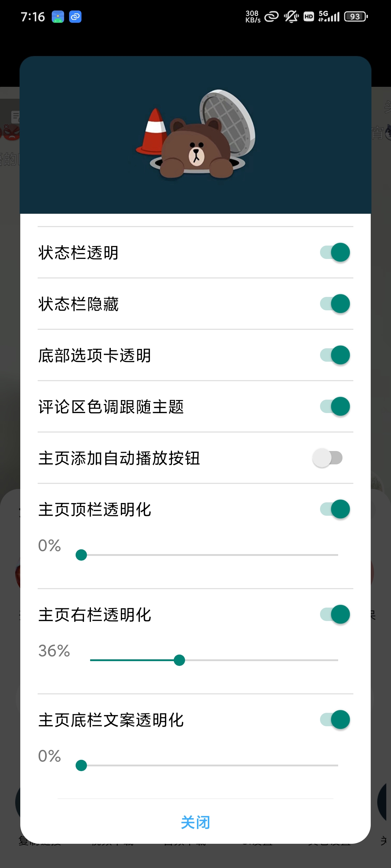391x868 pixels.
Task: Disable 评论区色调跟随主题 switch
Action: pos(335,407)
